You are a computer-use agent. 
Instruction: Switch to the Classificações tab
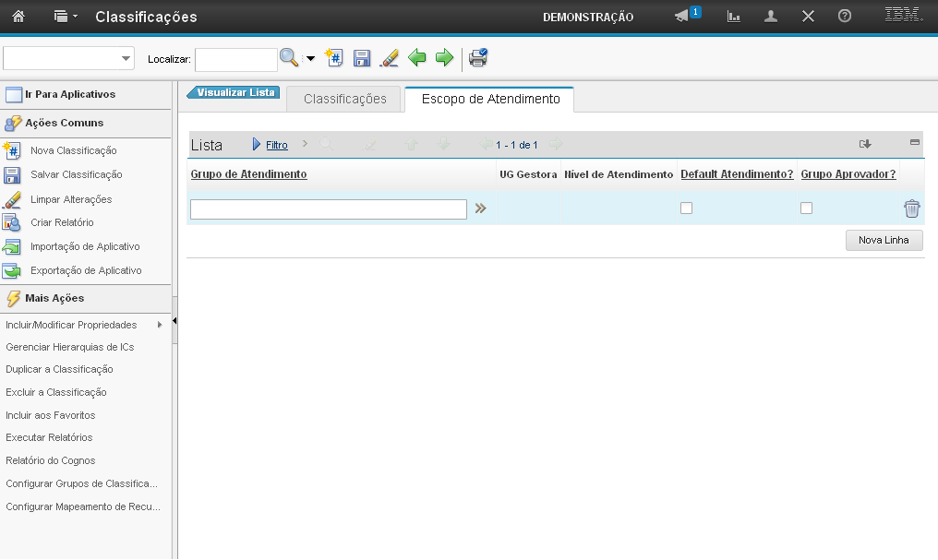point(344,99)
